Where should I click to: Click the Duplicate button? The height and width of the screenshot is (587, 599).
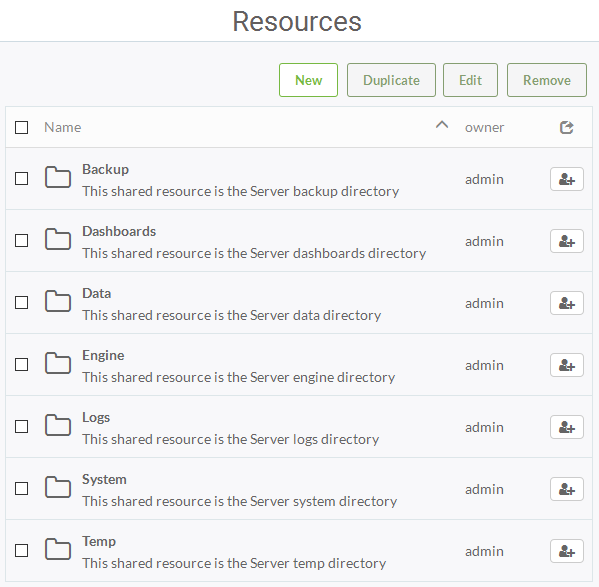pos(391,80)
